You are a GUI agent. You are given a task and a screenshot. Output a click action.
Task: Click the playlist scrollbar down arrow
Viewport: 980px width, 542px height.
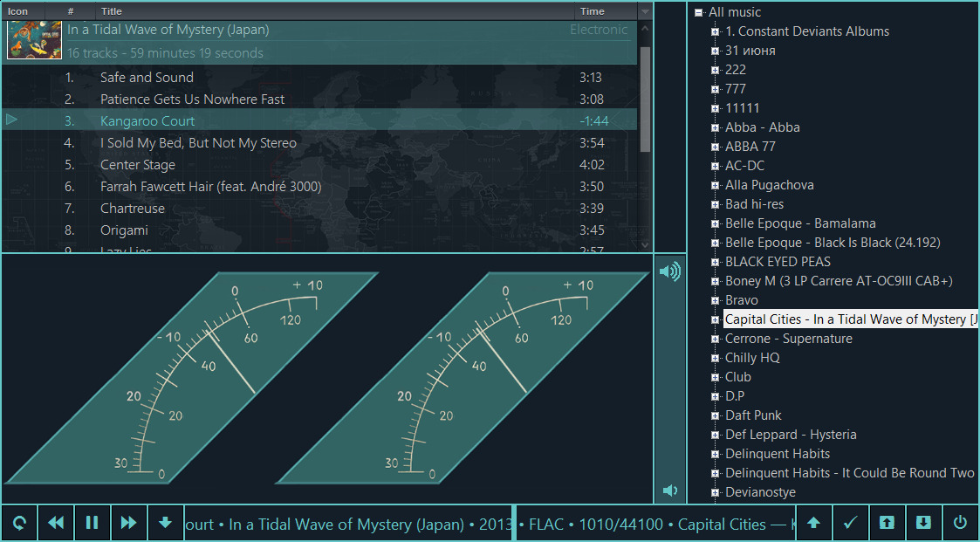point(646,245)
